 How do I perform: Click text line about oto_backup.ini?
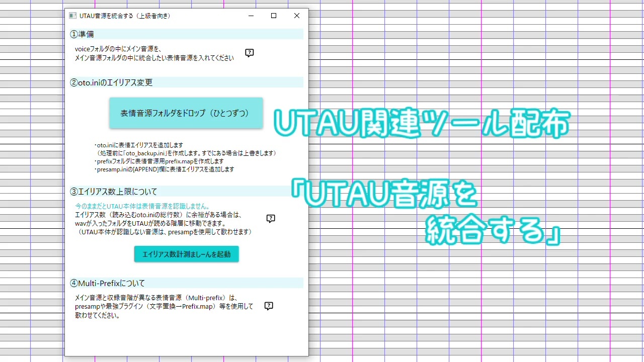[x=187, y=153]
